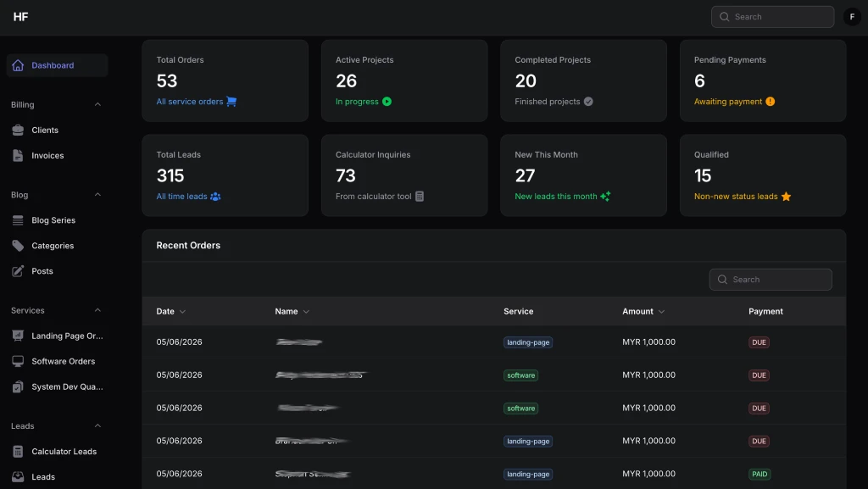This screenshot has width=868, height=489.
Task: Open Dashboard from the sidebar
Action: point(57,65)
